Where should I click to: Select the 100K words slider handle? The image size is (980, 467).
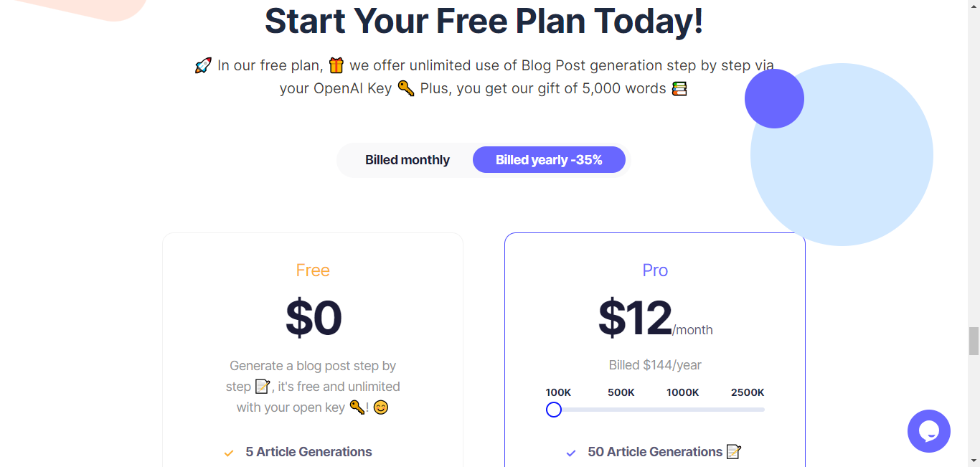[554, 410]
